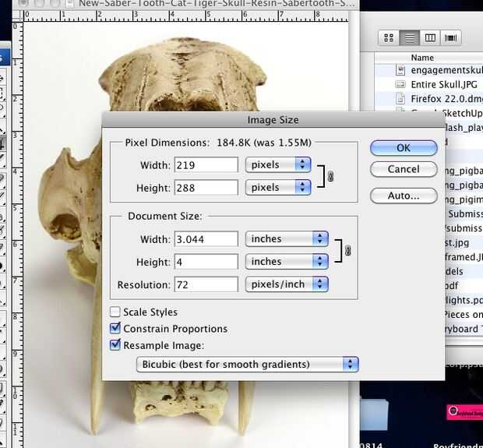
Task: Select the Firefox 22.0.dmg file in Finder
Action: click(x=446, y=99)
